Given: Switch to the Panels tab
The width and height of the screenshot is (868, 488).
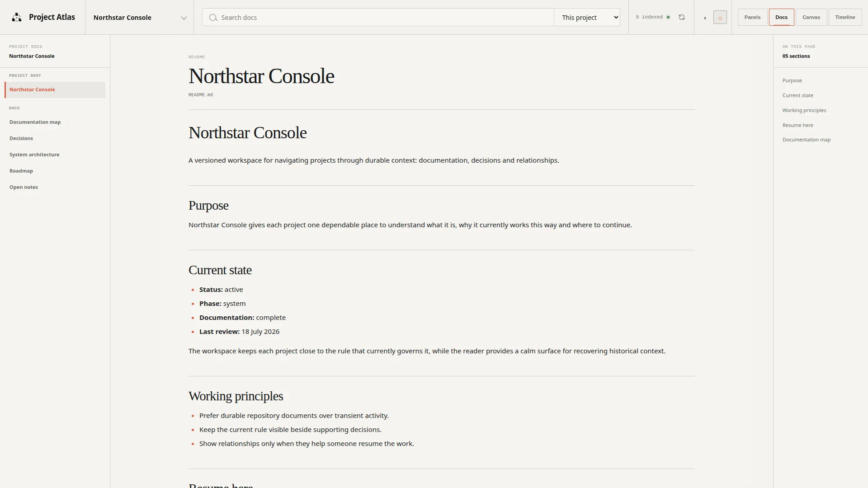Looking at the screenshot, I should 752,17.
